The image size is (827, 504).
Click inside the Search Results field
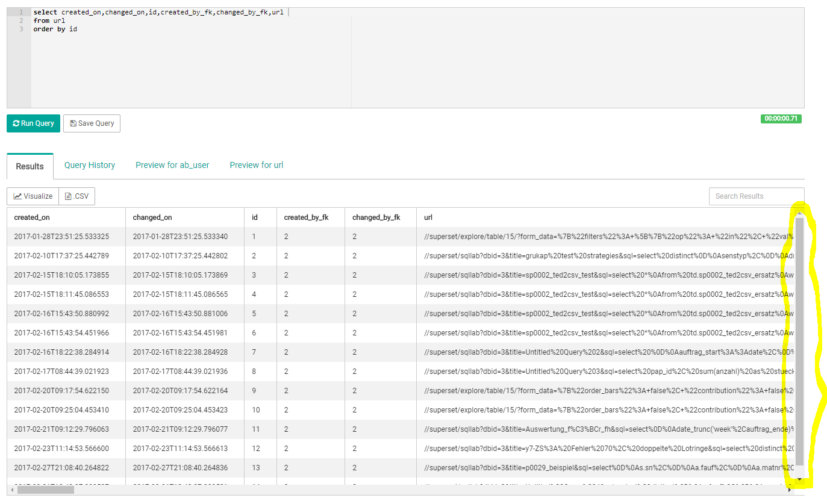(756, 196)
